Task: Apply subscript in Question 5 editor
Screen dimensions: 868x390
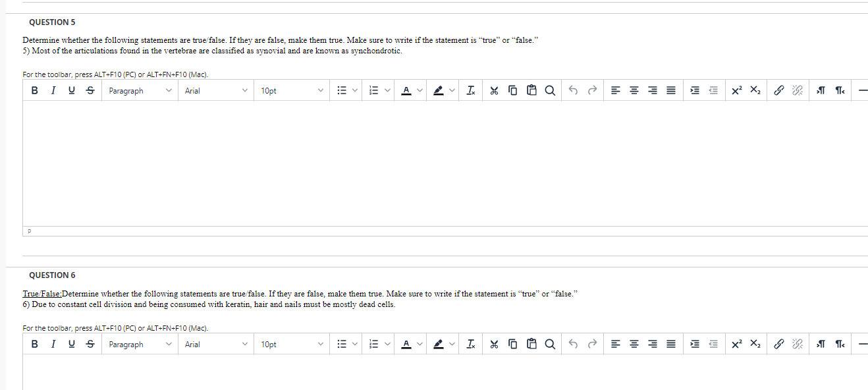Action: 756,91
